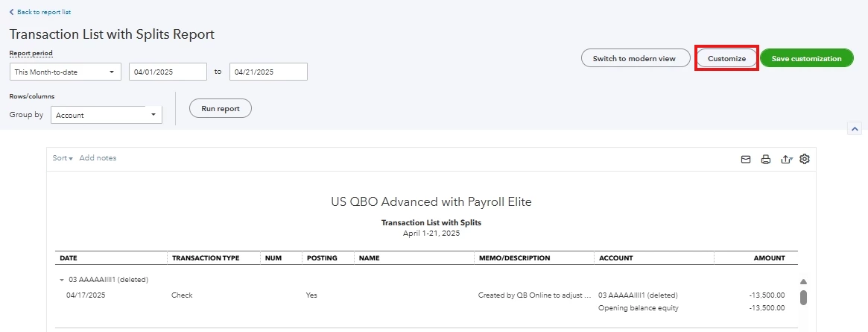Open the Group by Account dropdown

[x=107, y=115]
